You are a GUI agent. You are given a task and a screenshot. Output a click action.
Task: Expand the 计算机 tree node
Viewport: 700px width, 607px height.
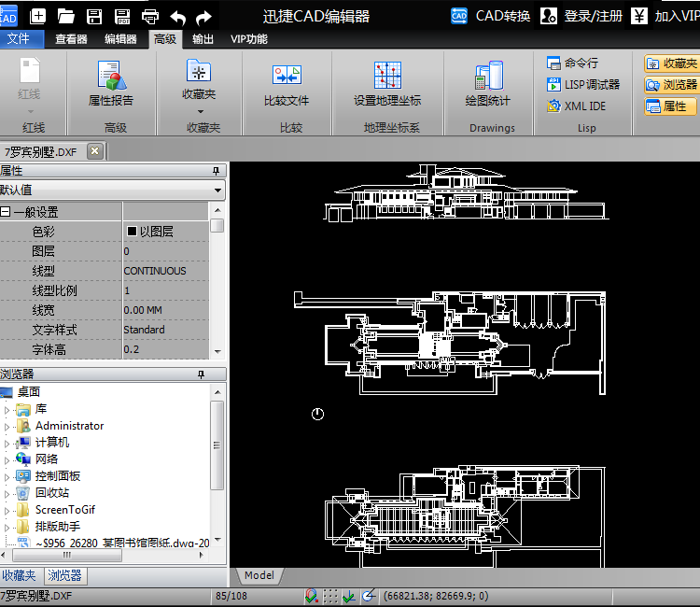pyautogui.click(x=7, y=444)
